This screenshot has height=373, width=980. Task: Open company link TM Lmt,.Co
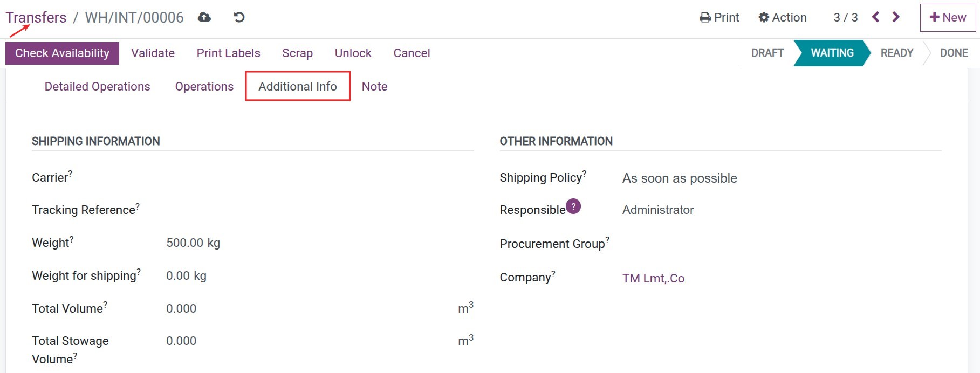point(653,278)
